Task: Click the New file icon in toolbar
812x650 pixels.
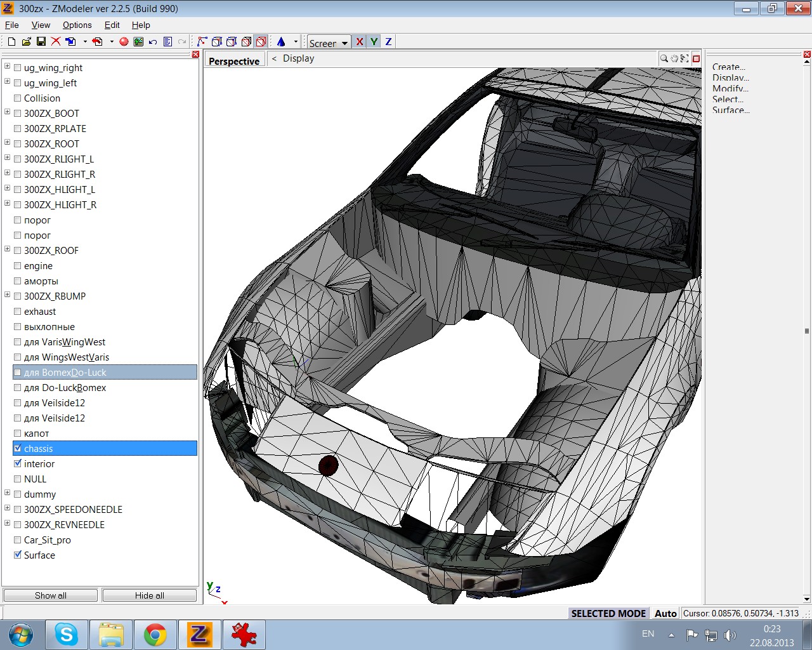Action: coord(11,42)
